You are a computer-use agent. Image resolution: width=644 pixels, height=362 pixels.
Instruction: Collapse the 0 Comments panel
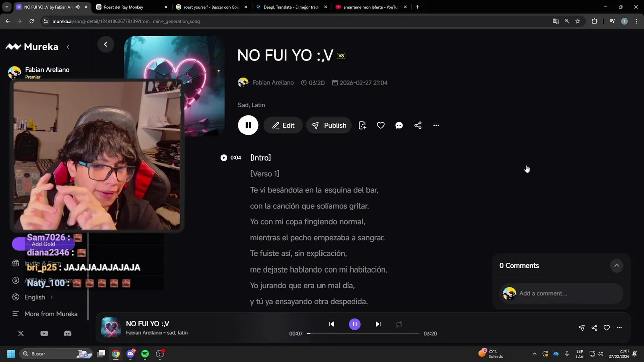pyautogui.click(x=617, y=266)
